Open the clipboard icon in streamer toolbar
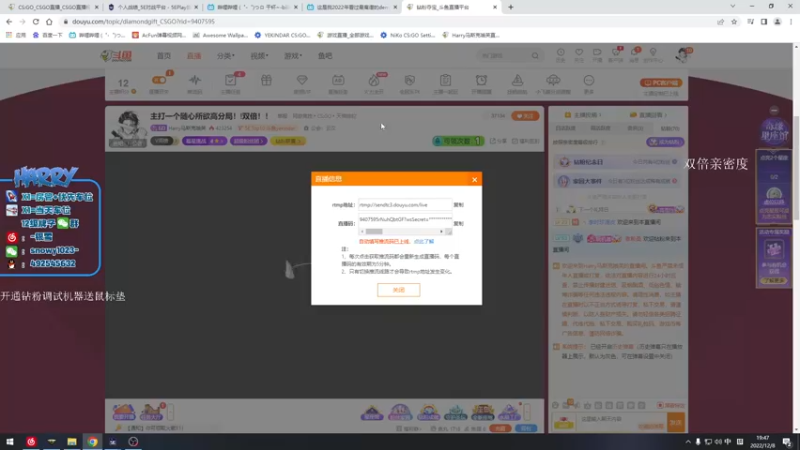 click(445, 80)
